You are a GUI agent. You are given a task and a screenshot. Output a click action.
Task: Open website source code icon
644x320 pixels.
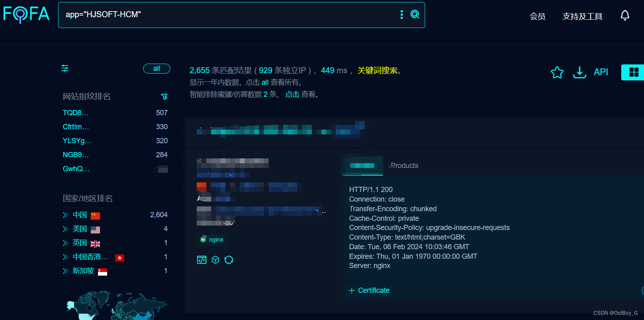(x=202, y=260)
